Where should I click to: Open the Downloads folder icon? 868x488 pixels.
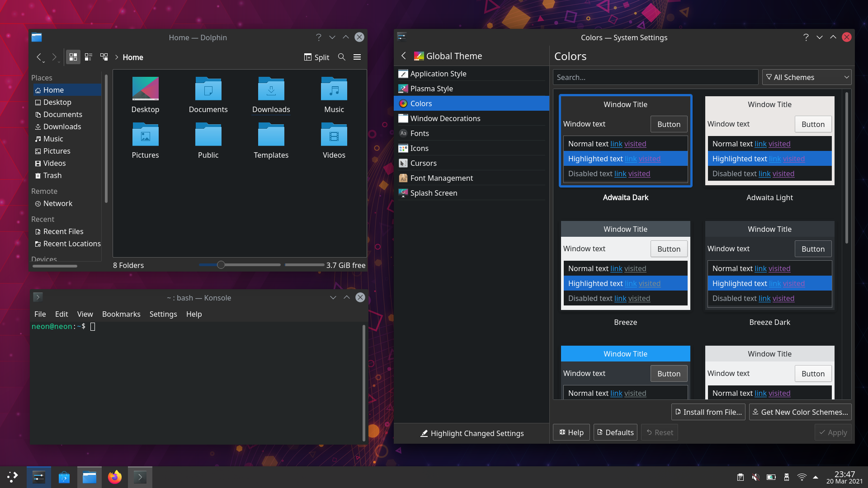(271, 95)
